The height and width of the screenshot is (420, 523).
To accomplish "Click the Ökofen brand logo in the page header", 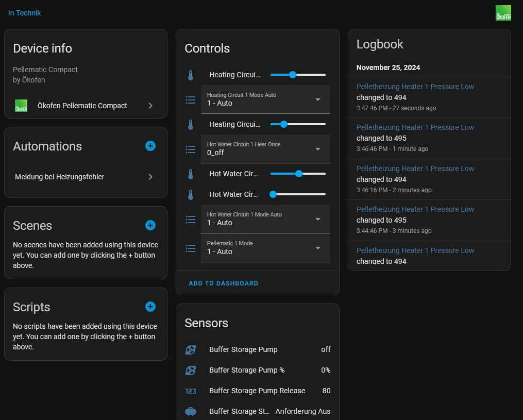I will coord(503,13).
